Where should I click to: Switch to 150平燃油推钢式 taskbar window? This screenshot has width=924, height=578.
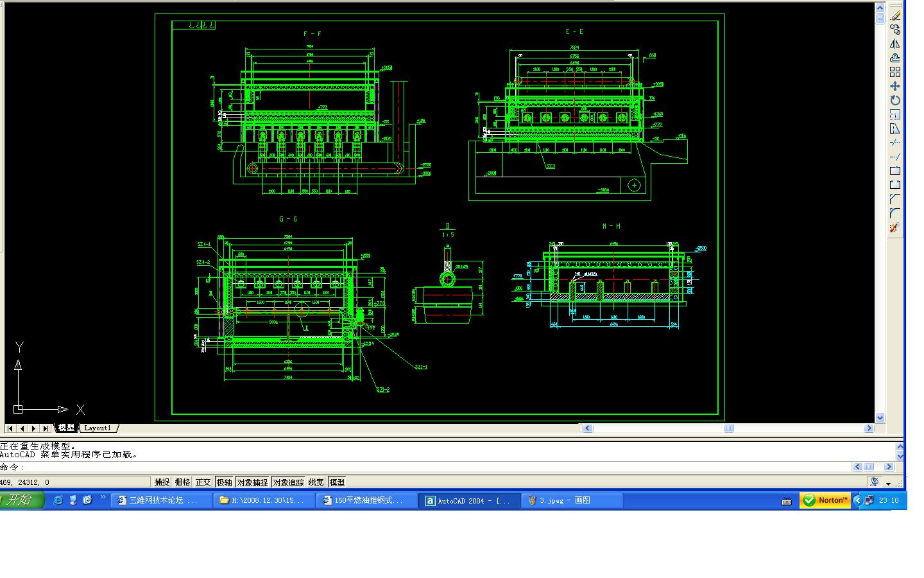pos(367,501)
